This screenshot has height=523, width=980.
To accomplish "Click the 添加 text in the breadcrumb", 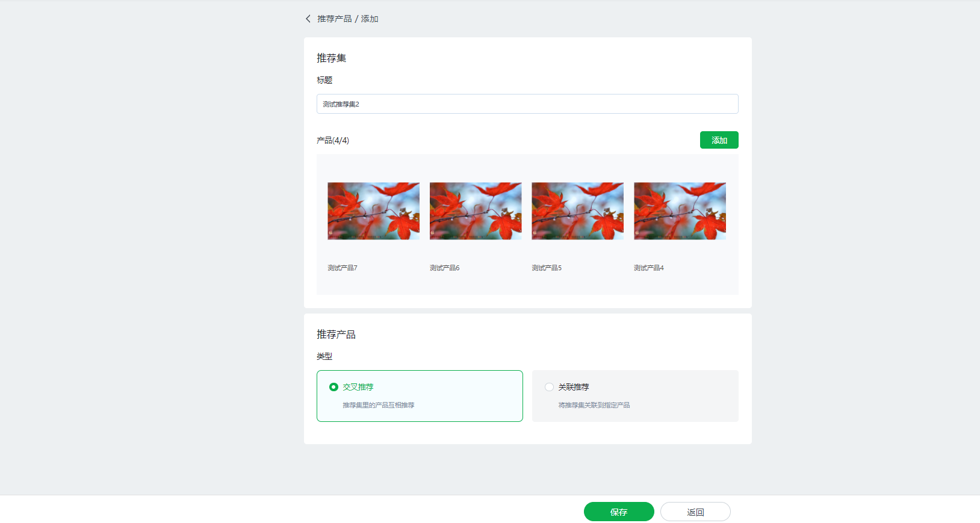I will 370,19.
